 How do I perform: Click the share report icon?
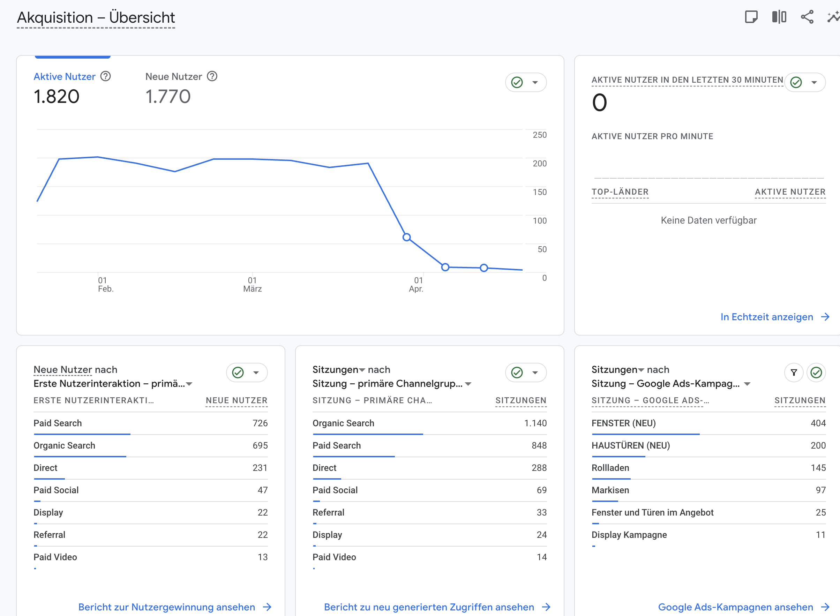[807, 17]
